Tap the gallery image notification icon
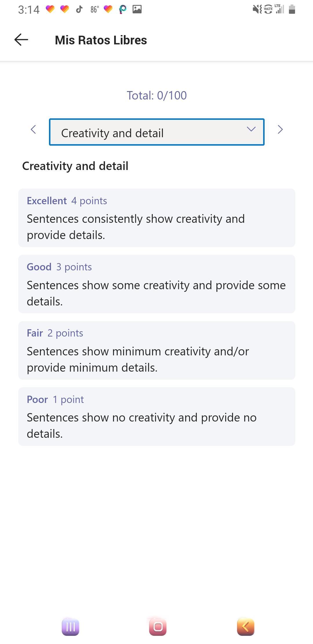The width and height of the screenshot is (313, 644). tap(137, 9)
